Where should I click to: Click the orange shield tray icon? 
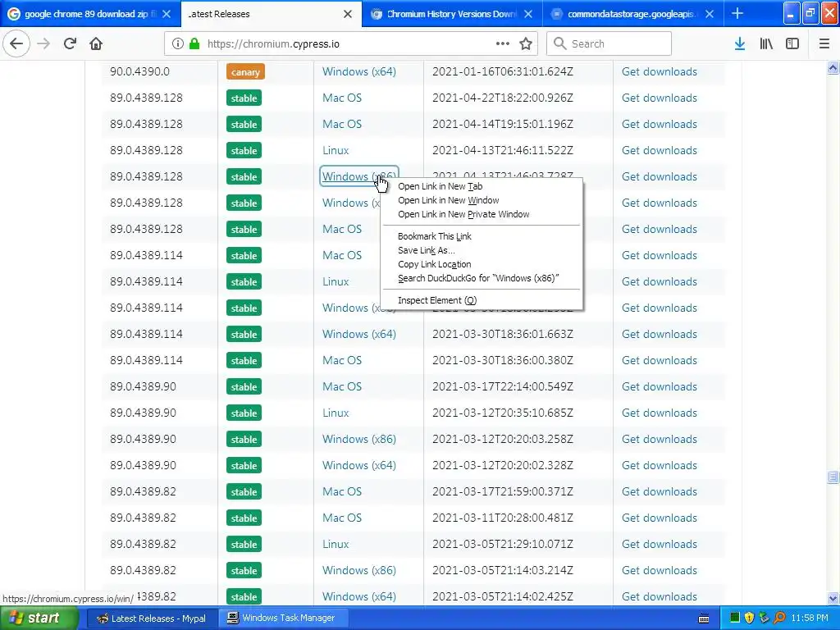click(x=749, y=618)
